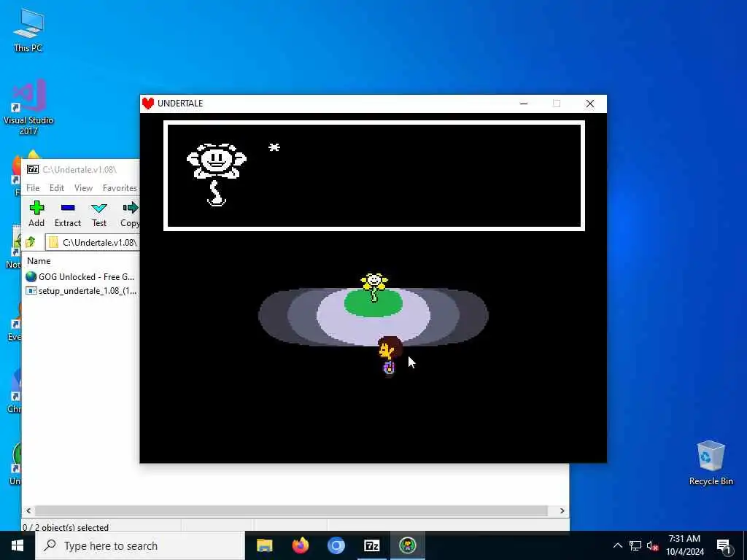Click the 7-Zip address path field
This screenshot has height=560, width=747.
[93, 242]
